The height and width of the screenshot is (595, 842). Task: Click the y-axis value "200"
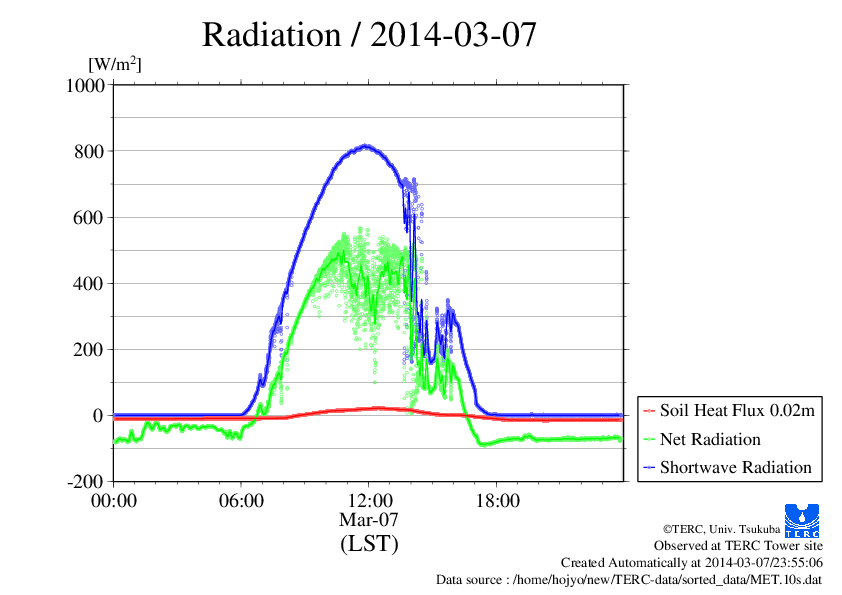(89, 350)
